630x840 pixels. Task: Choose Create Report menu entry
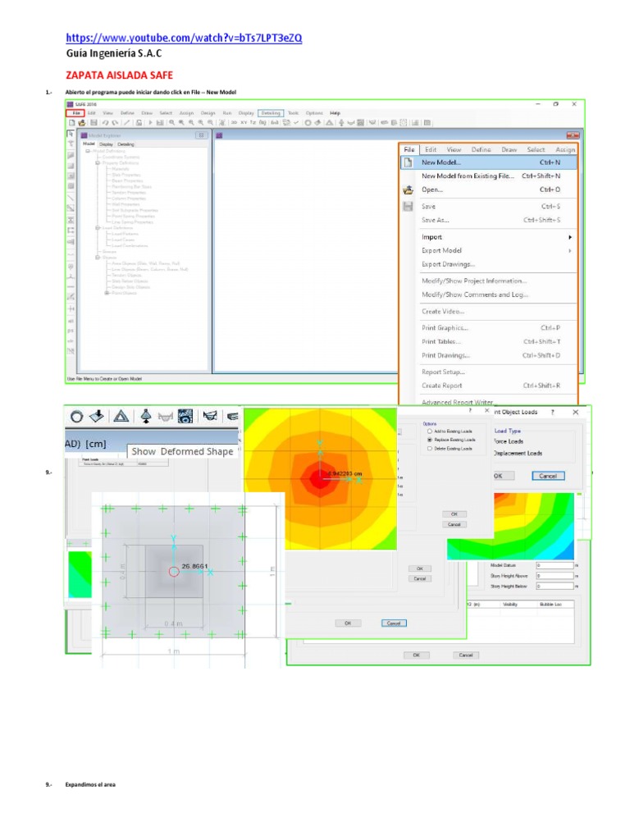pos(488,386)
